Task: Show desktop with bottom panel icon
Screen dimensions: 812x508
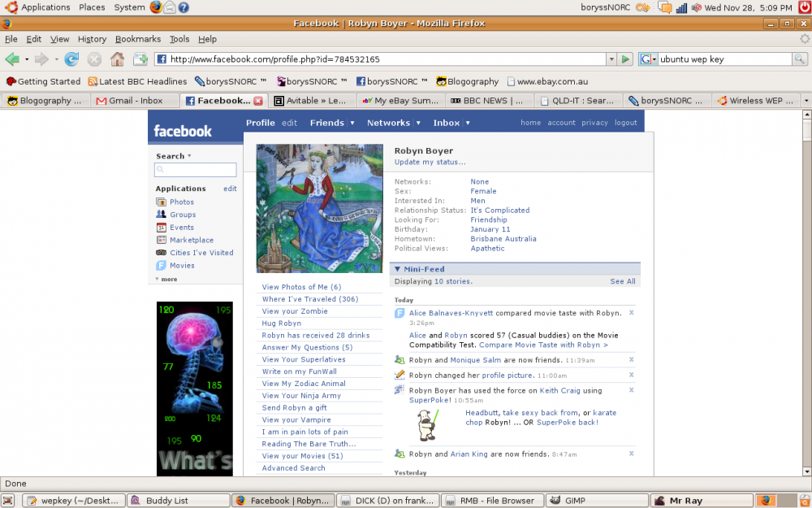Action: [9, 500]
